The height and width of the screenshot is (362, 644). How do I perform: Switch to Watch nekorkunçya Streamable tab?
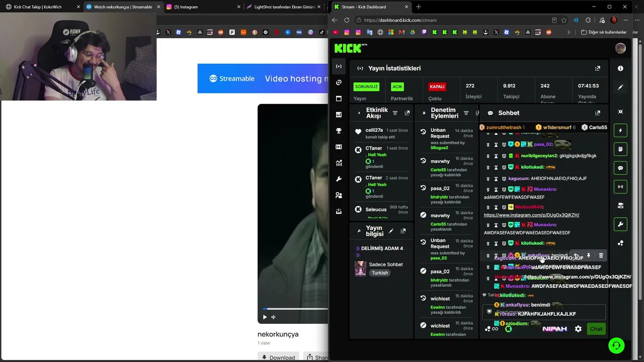(123, 7)
